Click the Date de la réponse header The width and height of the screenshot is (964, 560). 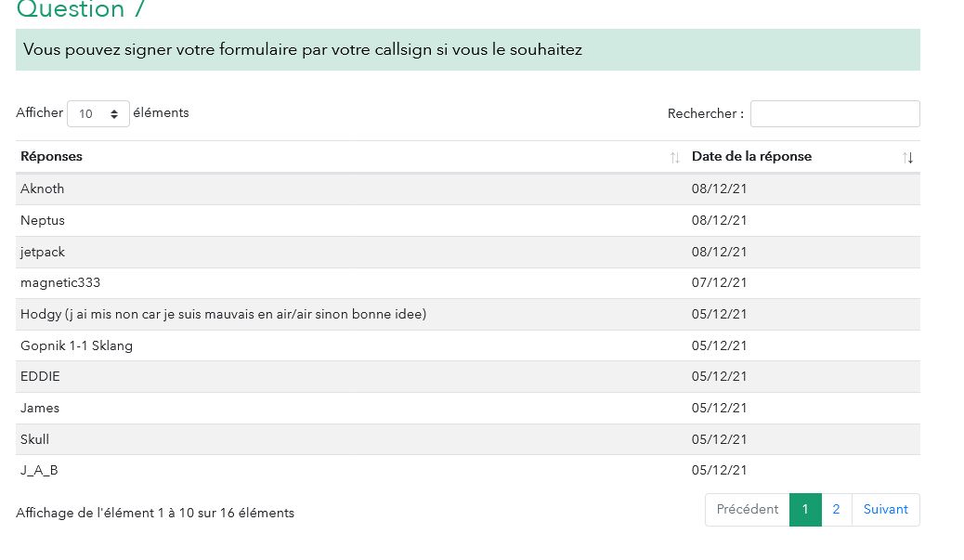pyautogui.click(x=751, y=157)
